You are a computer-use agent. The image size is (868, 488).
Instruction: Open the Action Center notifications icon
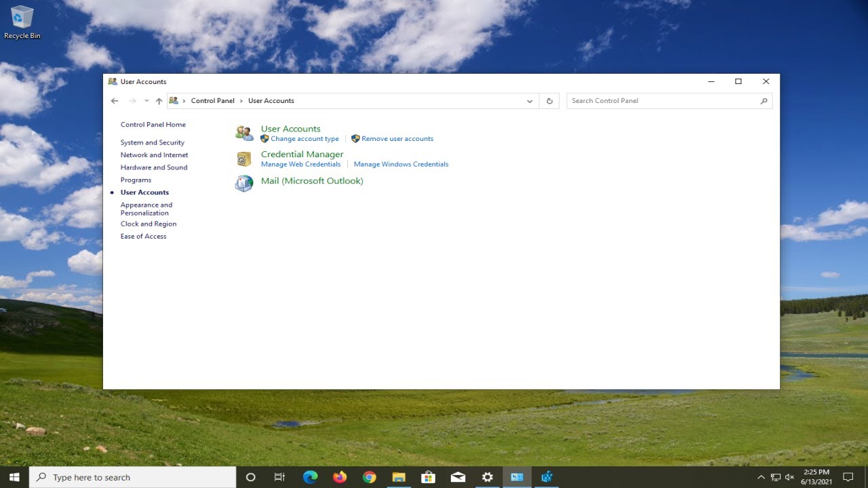tap(848, 477)
